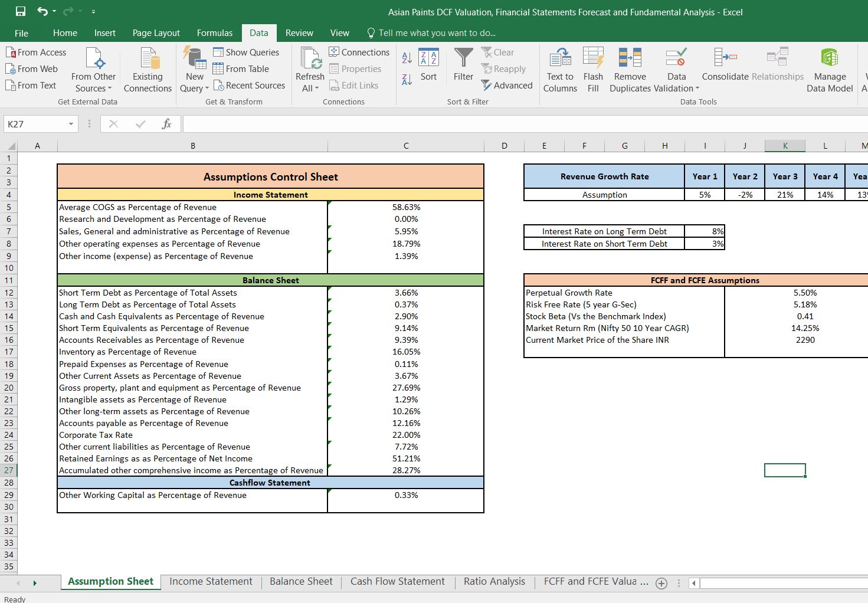The image size is (868, 603).
Task: Switch to the Review tab
Action: click(299, 33)
